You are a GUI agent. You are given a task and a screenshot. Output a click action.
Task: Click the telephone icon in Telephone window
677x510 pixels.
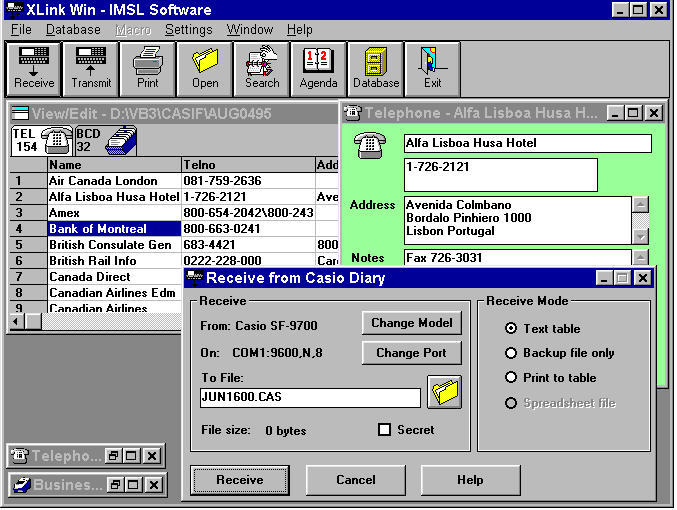click(370, 145)
